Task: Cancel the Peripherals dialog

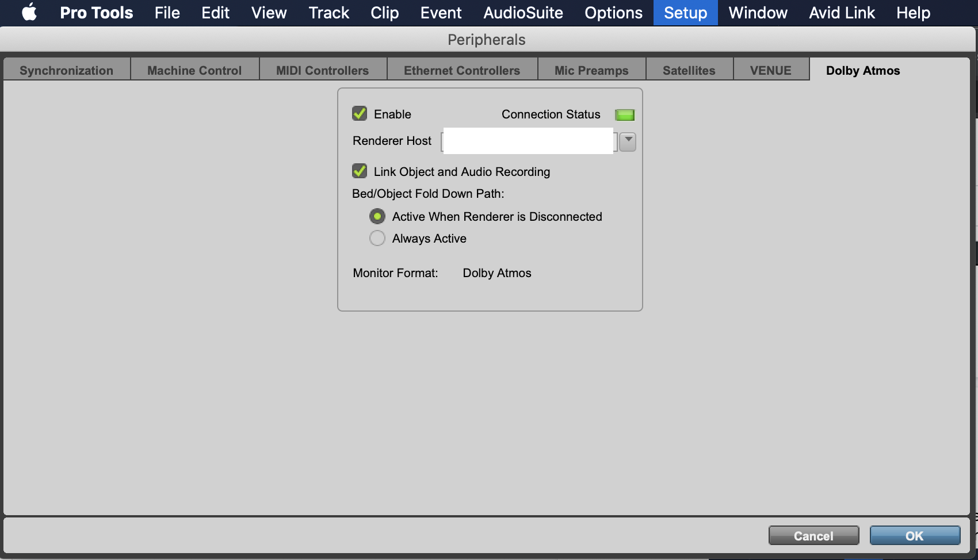Action: pyautogui.click(x=813, y=536)
